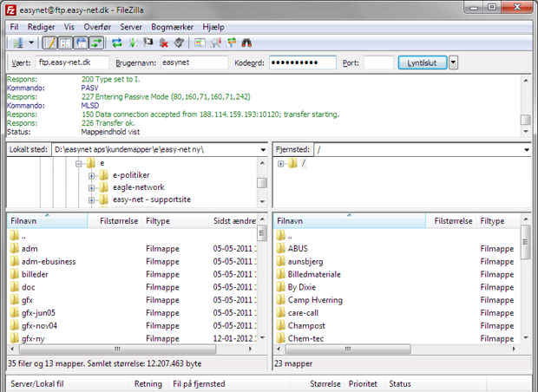Click the Port input field
The height and width of the screenshot is (392, 538).
point(378,62)
